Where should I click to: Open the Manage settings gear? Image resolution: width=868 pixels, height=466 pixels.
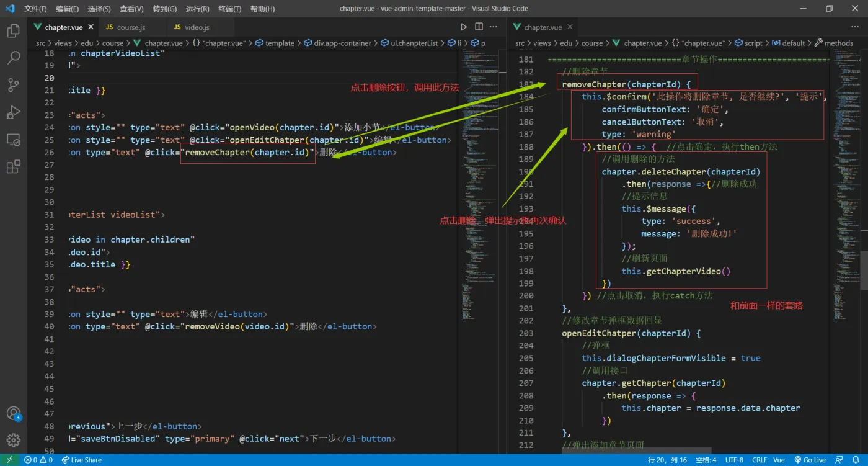pyautogui.click(x=13, y=440)
